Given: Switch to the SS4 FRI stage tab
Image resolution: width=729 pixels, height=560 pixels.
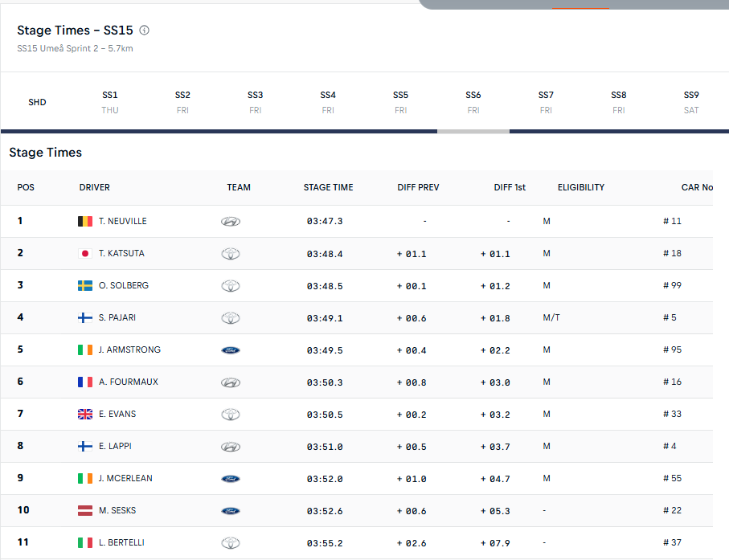Looking at the screenshot, I should pos(328,102).
